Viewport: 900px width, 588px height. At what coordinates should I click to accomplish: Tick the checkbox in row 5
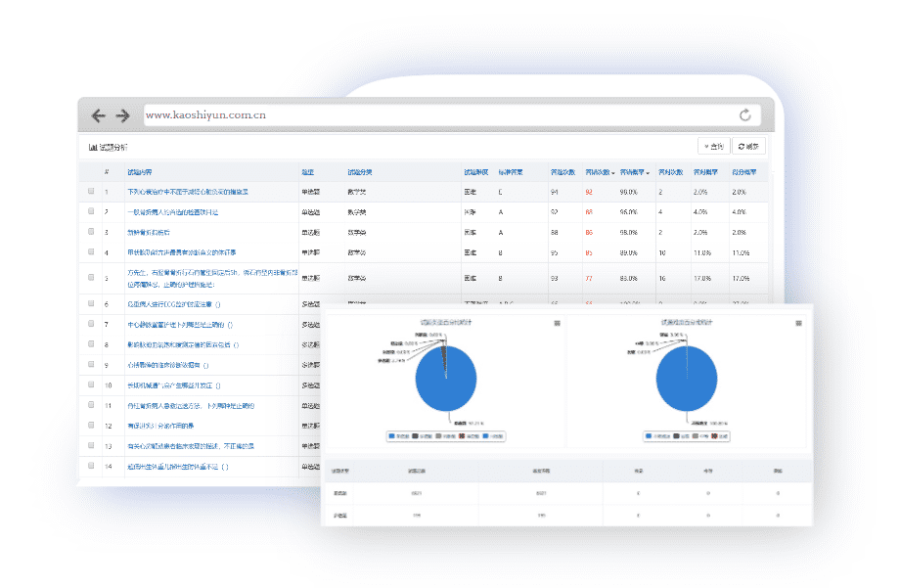point(91,277)
